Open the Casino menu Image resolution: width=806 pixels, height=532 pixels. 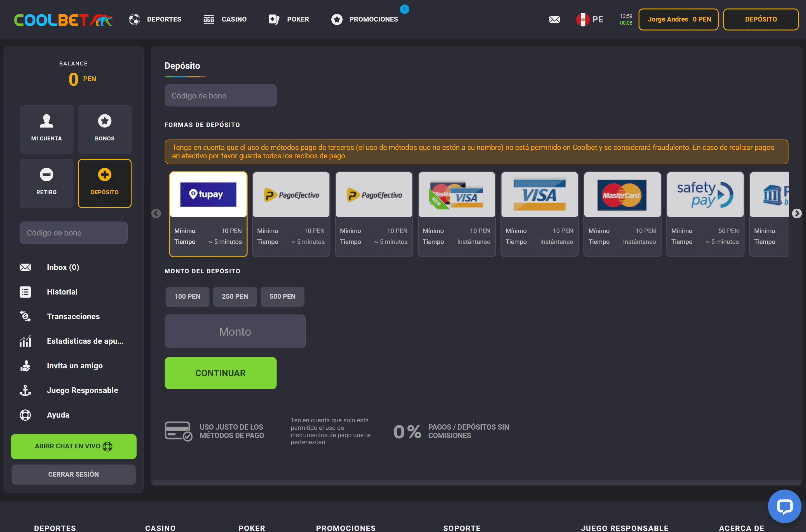225,19
